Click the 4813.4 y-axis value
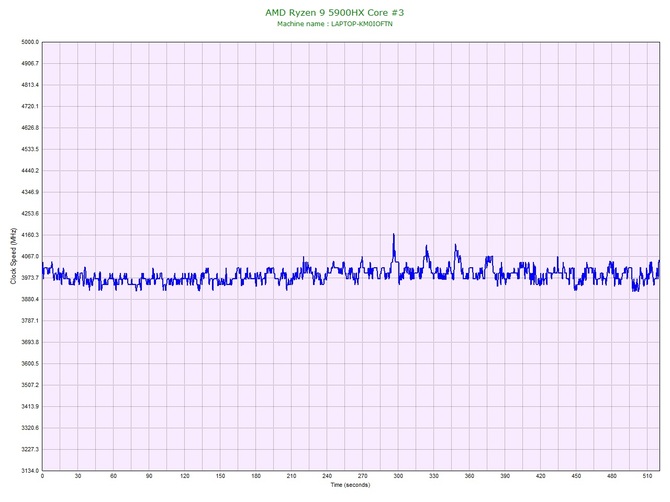 [30, 85]
